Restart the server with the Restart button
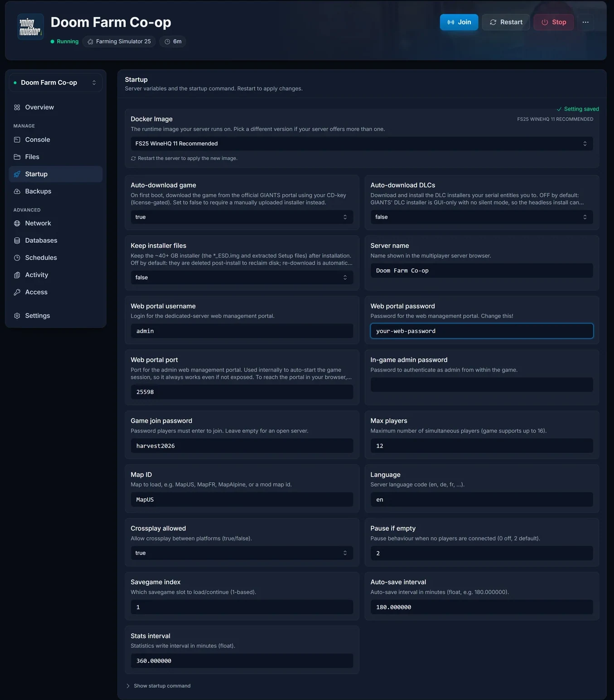Viewport: 614px width, 700px height. coord(506,22)
